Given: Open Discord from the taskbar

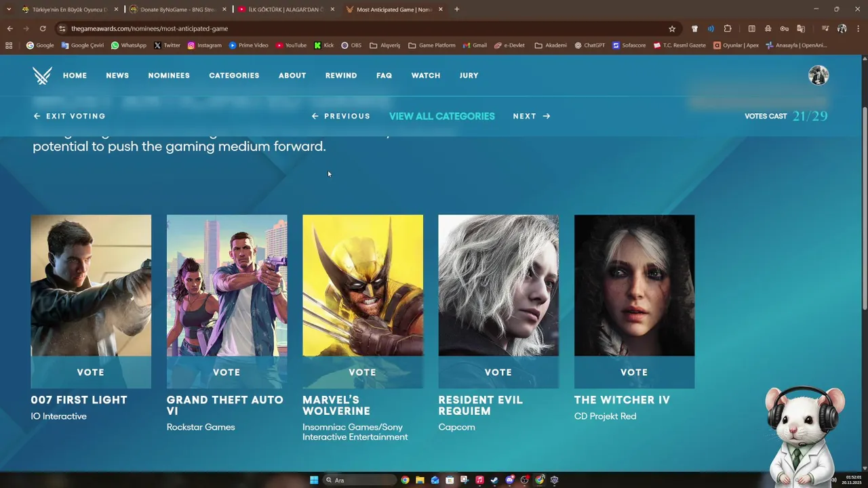Looking at the screenshot, I should tap(509, 480).
